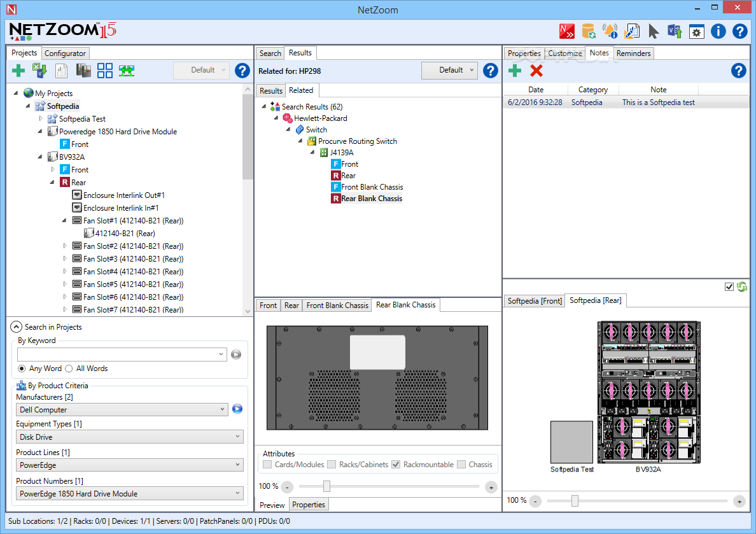Click the Softpedia Test rack thumbnail
Viewport: 756px width, 534px height.
coord(572,442)
